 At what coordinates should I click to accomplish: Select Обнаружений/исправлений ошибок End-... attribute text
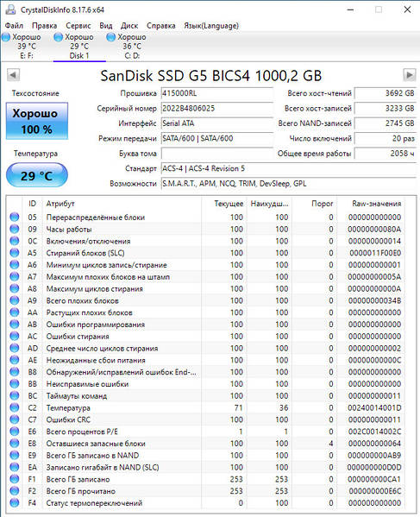(122, 372)
